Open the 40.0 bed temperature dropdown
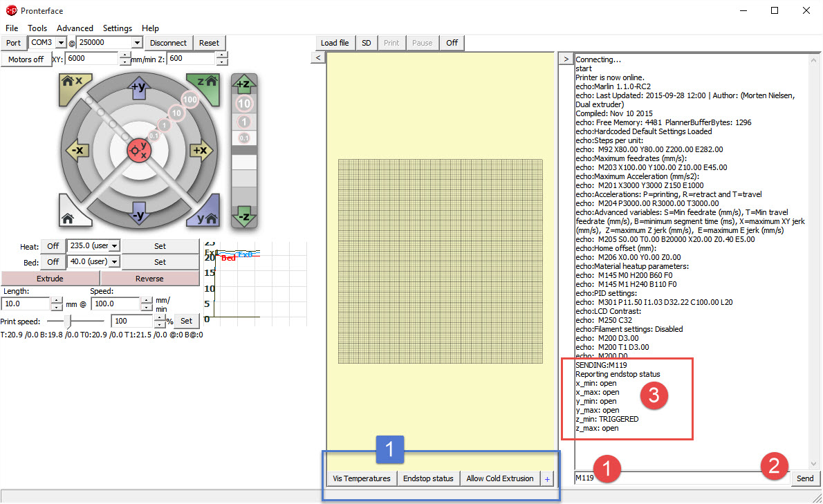This screenshot has height=504, width=823. [x=114, y=262]
